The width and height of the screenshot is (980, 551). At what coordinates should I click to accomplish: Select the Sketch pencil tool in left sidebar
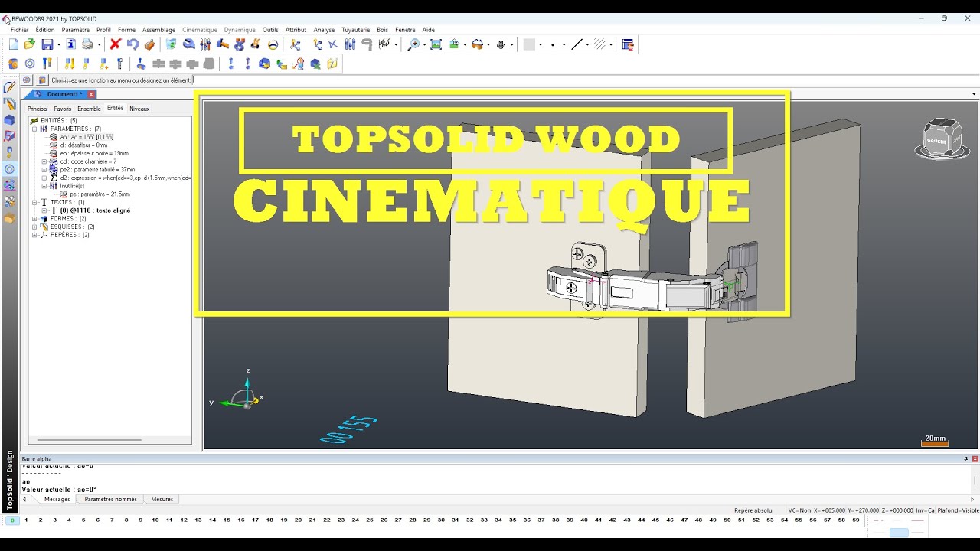click(9, 87)
